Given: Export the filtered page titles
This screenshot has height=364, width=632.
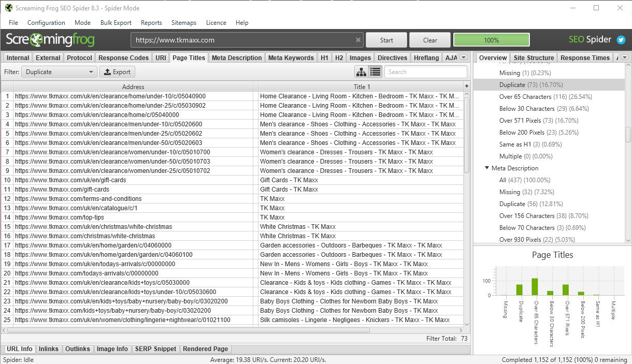Looking at the screenshot, I should [117, 72].
